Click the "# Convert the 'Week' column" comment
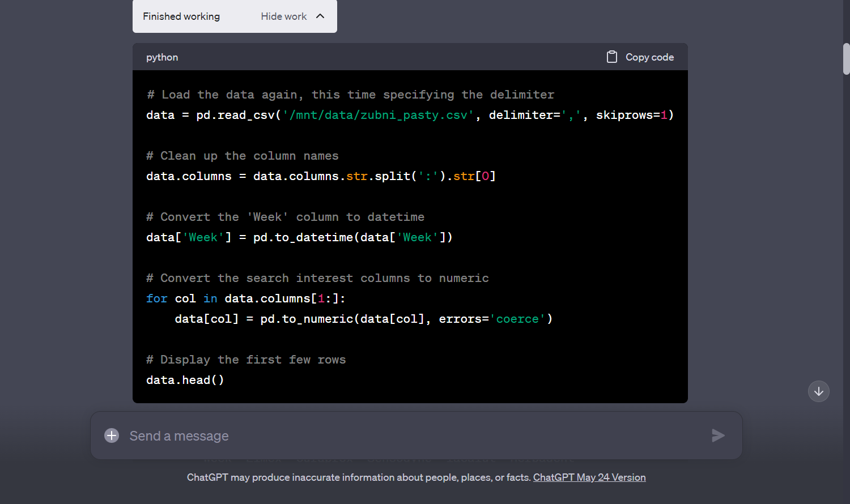 [285, 217]
